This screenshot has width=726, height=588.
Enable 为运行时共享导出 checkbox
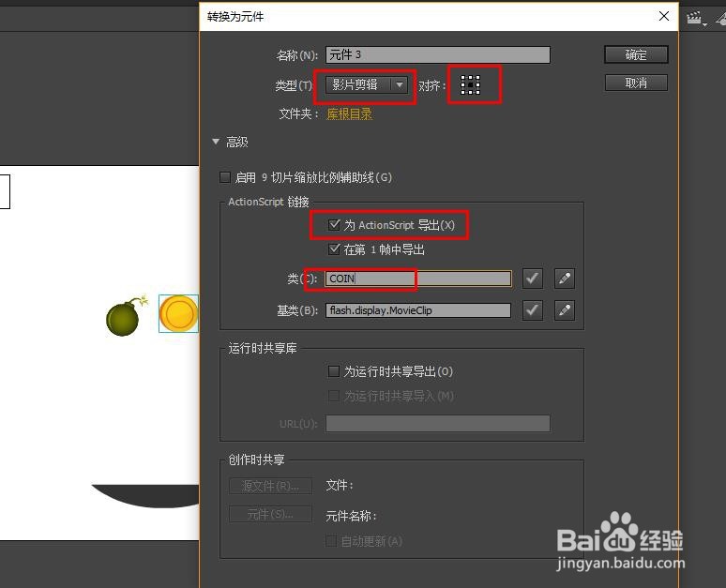(333, 371)
